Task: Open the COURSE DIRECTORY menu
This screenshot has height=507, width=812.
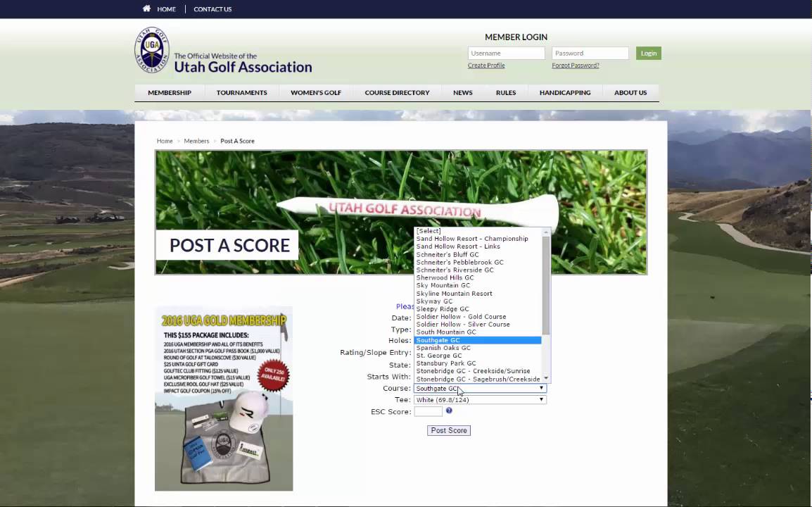Action: pos(397,93)
